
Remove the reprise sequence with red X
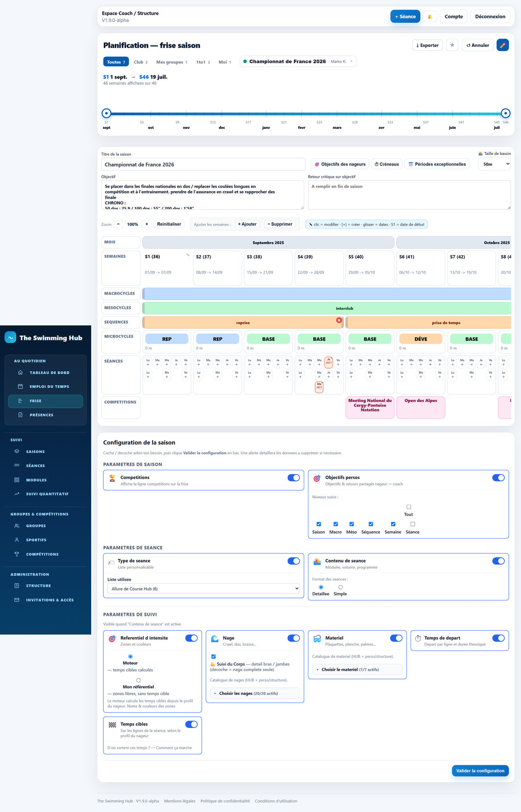(x=339, y=320)
